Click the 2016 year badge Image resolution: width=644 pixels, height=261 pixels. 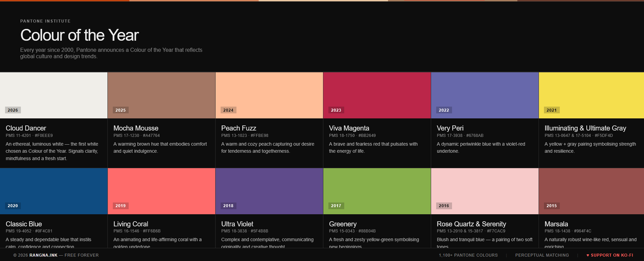[x=444, y=206]
